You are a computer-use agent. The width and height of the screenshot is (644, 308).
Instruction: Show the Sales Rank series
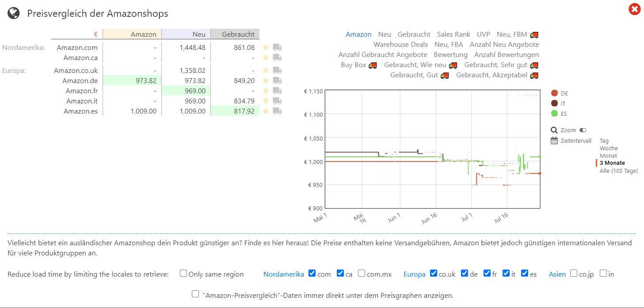pyautogui.click(x=453, y=34)
